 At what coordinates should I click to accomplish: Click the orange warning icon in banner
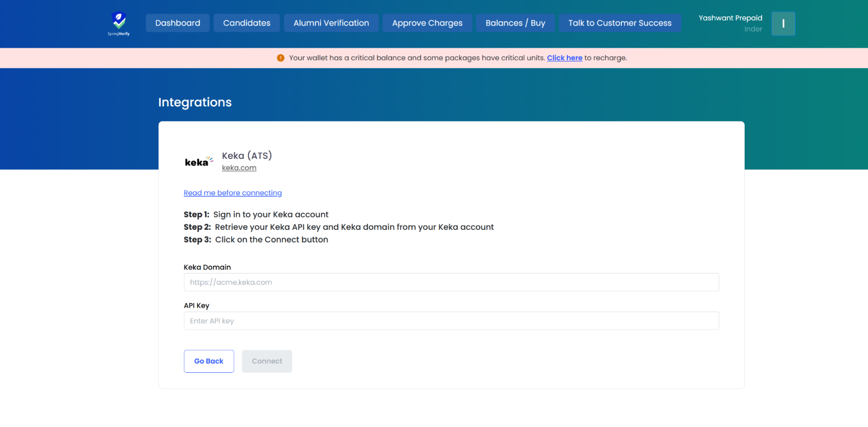pyautogui.click(x=281, y=58)
